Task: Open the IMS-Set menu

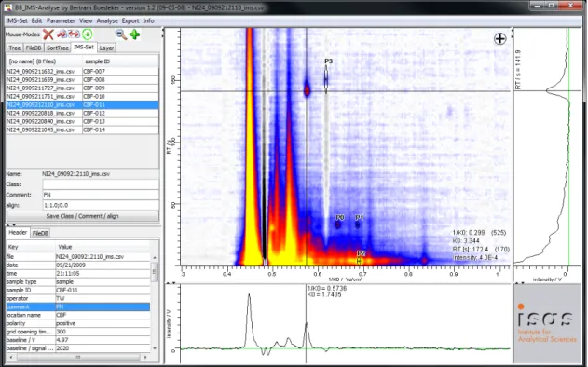Action: 17,20
